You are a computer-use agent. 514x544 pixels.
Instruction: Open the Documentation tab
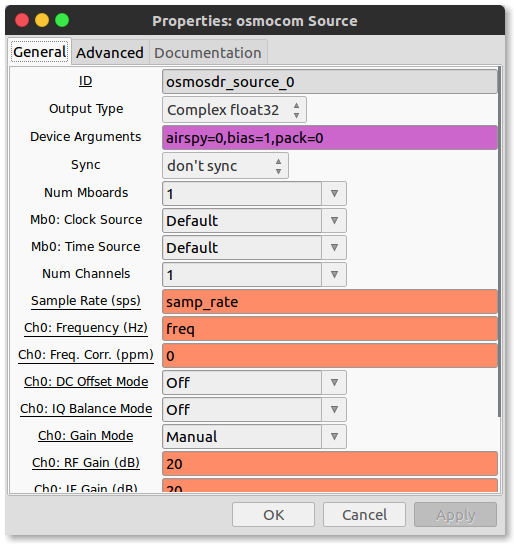(208, 53)
